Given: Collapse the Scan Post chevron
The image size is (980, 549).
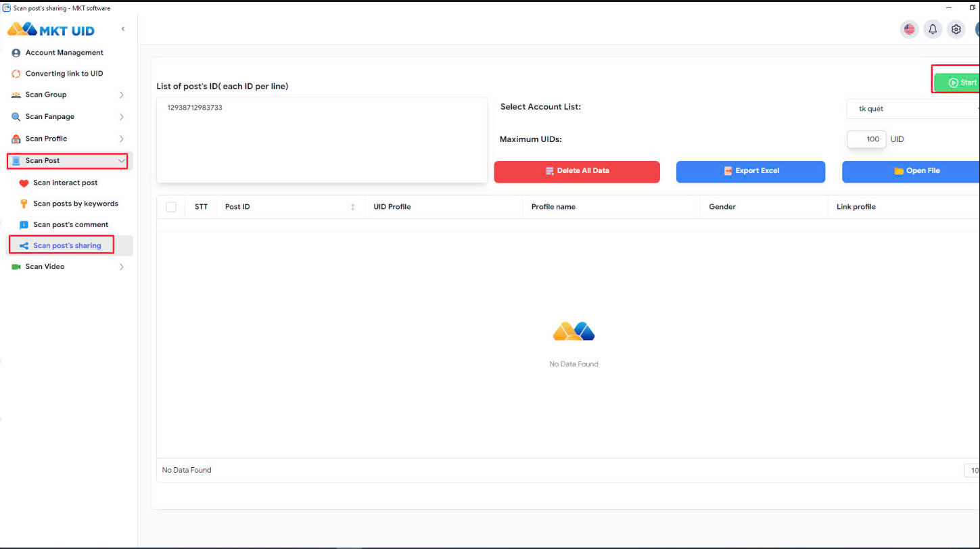Looking at the screenshot, I should coord(121,161).
